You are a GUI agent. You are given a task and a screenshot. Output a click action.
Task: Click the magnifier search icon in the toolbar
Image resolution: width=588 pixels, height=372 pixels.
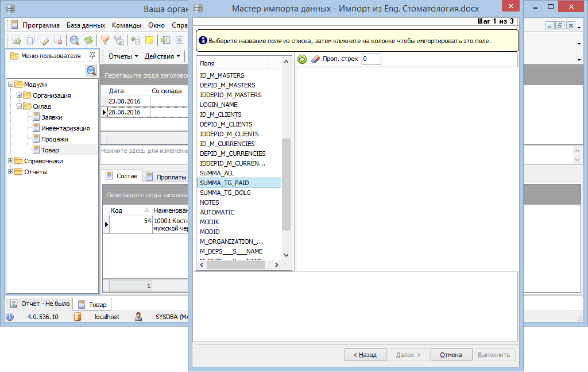tap(75, 40)
